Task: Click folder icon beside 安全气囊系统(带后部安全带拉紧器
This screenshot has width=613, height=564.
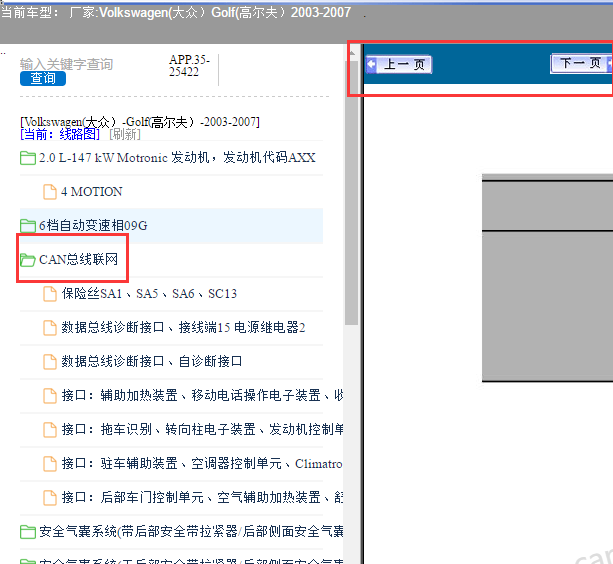Action: point(28,532)
